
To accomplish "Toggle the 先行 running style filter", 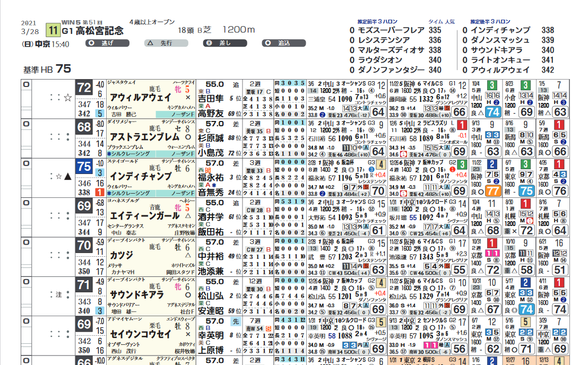I will tap(166, 43).
